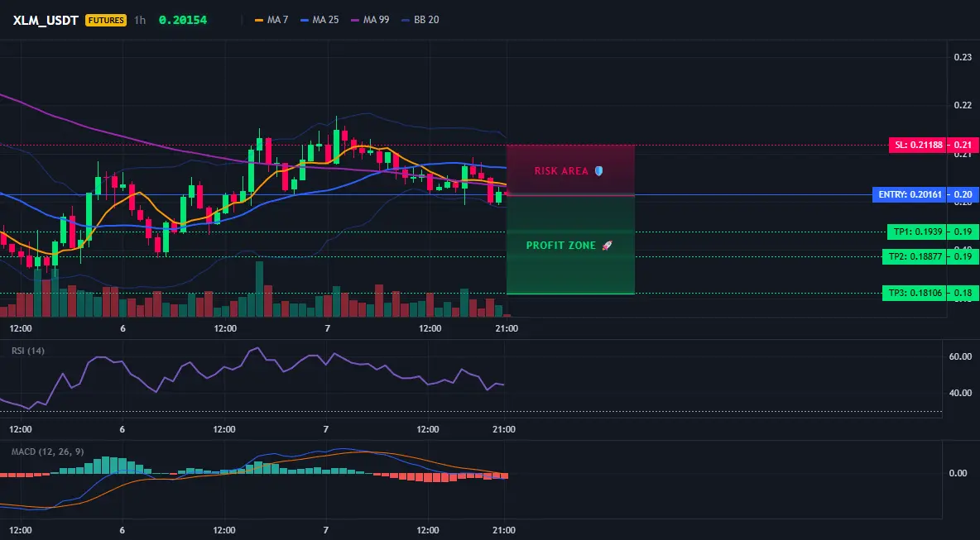Click the XLM_USDT symbol name
980x540 pixels.
click(46, 20)
